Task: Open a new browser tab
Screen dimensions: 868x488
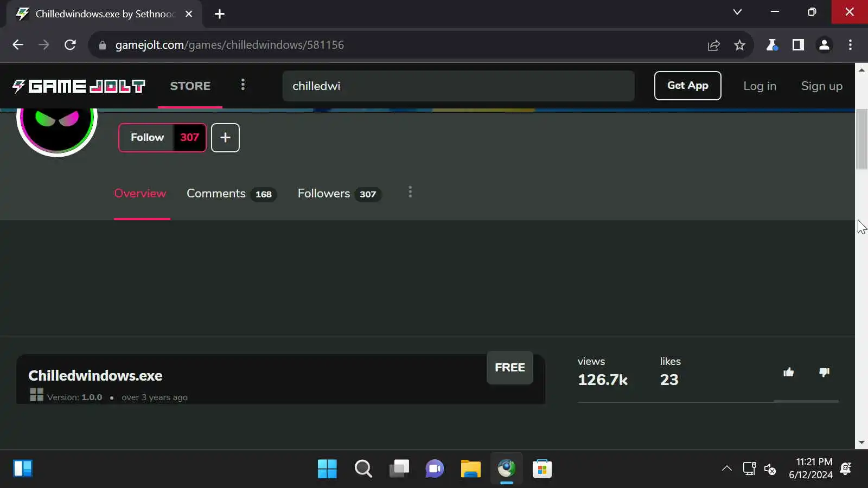Action: click(219, 14)
